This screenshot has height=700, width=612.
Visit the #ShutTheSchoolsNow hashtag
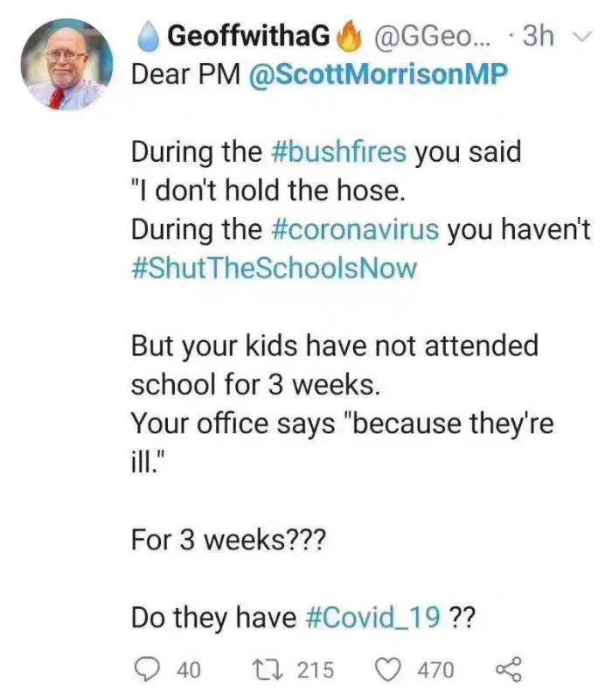point(274,268)
